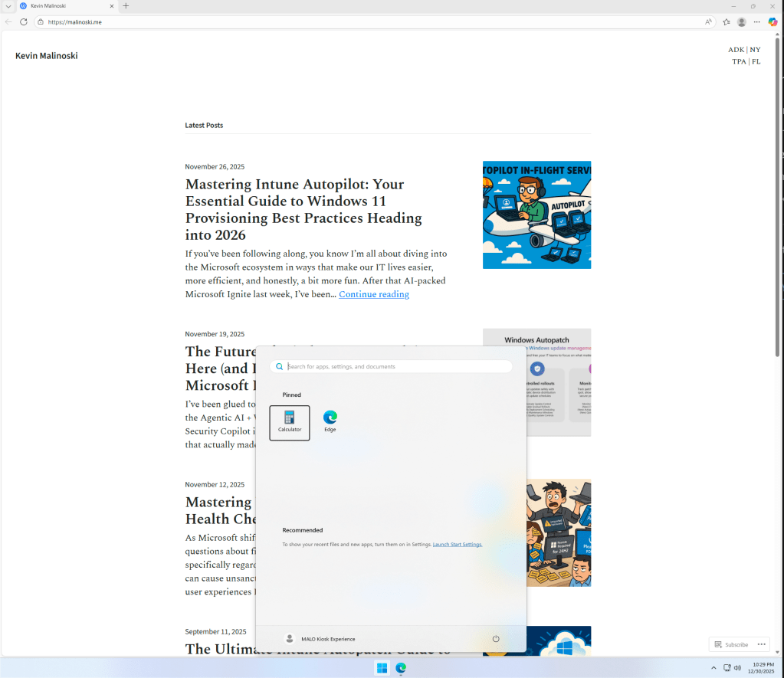Open the tab actions dropdown arrow

[x=8, y=6]
